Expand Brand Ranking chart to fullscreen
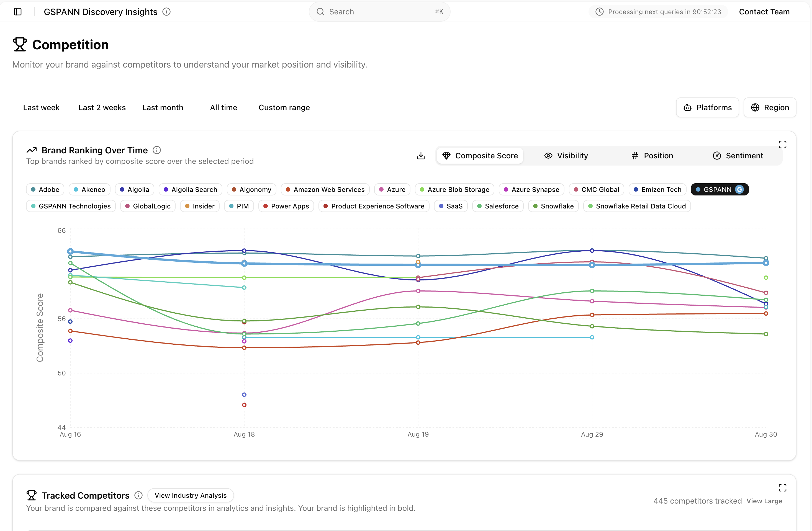Viewport: 812px width, 531px height. (x=783, y=145)
